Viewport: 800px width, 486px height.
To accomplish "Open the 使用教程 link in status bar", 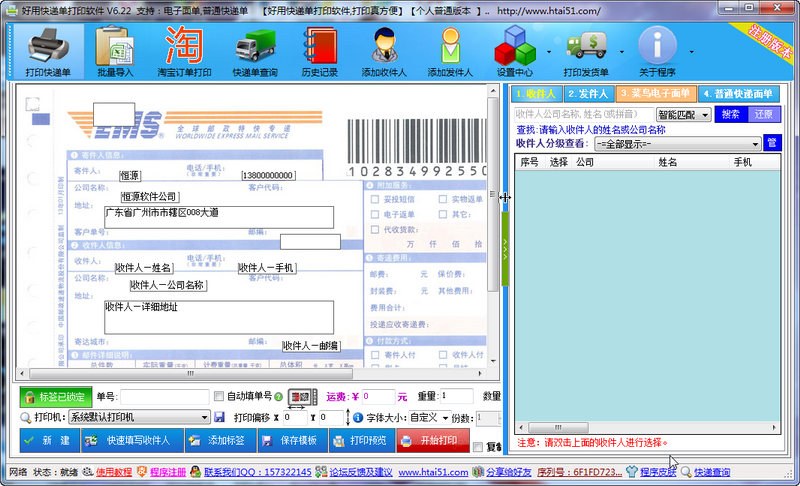I will click(114, 472).
